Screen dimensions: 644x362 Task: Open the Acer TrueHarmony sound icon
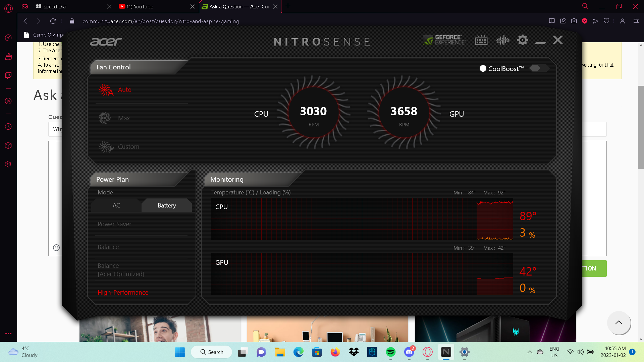click(x=503, y=40)
